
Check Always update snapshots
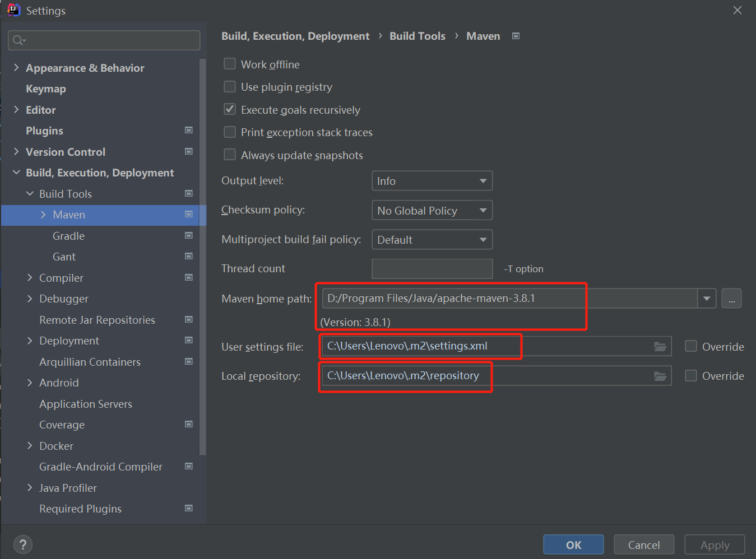pos(230,155)
